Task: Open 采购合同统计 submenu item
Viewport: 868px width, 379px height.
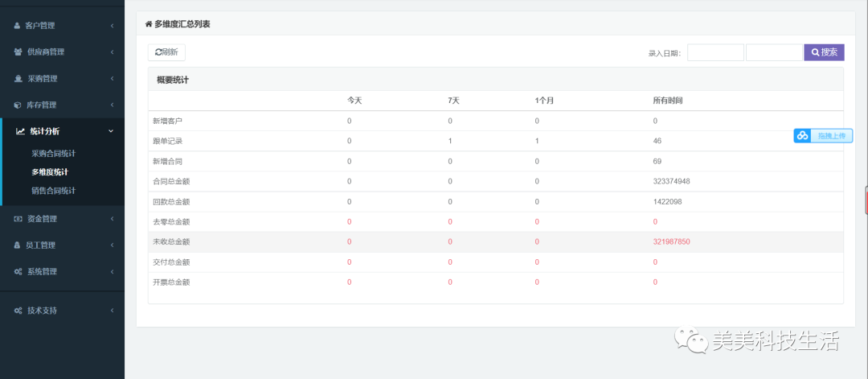Action: coord(54,154)
